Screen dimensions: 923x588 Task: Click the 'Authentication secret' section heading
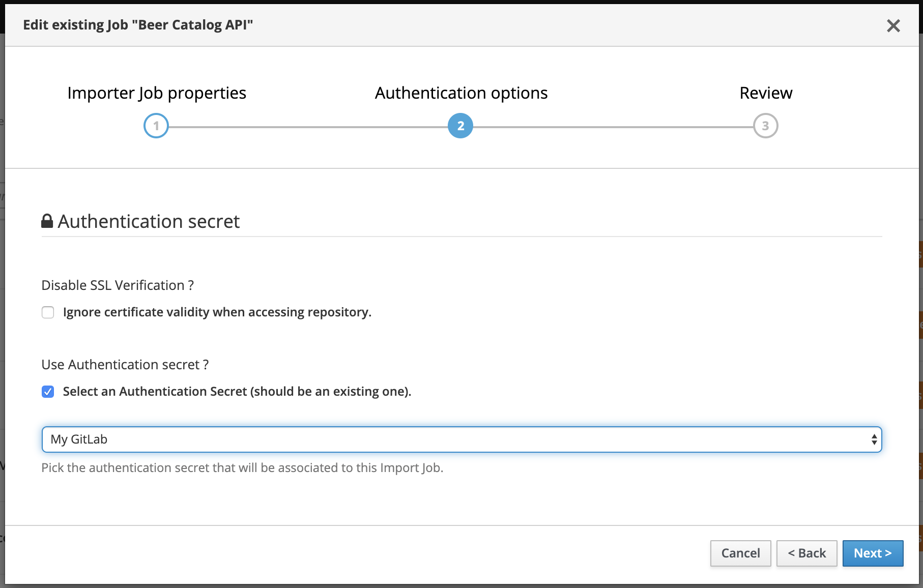coord(149,222)
